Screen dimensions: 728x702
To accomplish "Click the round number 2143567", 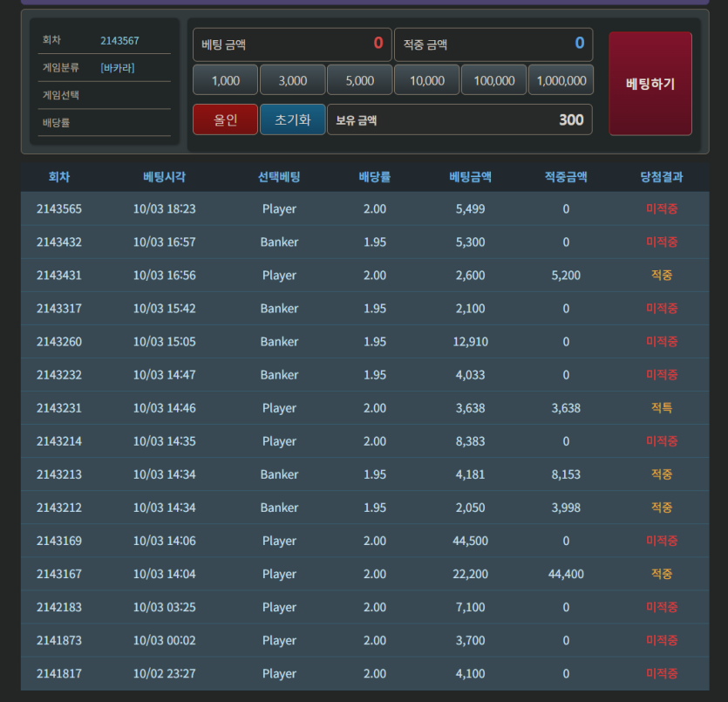I will pyautogui.click(x=119, y=41).
